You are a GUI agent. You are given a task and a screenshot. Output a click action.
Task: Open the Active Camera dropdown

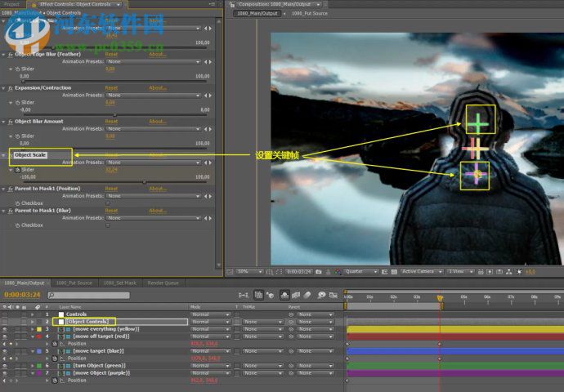(x=421, y=272)
